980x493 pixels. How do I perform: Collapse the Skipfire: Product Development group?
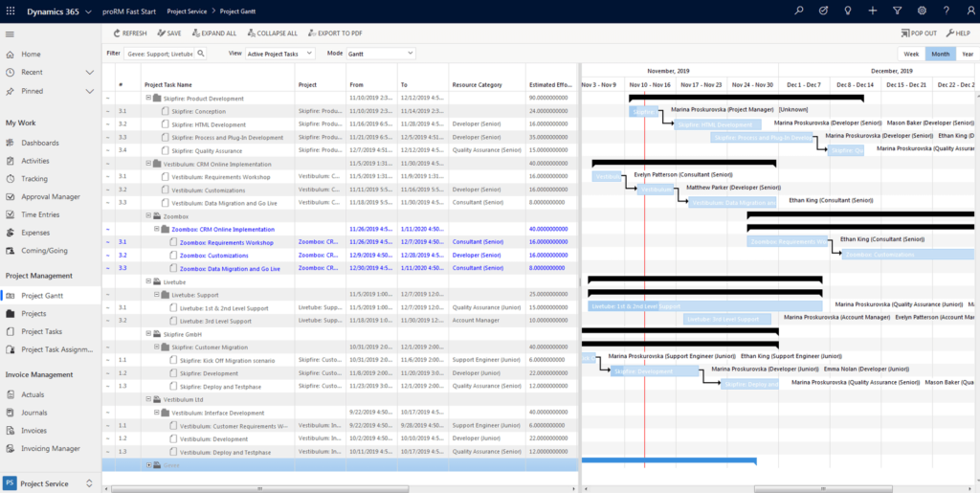pos(148,98)
